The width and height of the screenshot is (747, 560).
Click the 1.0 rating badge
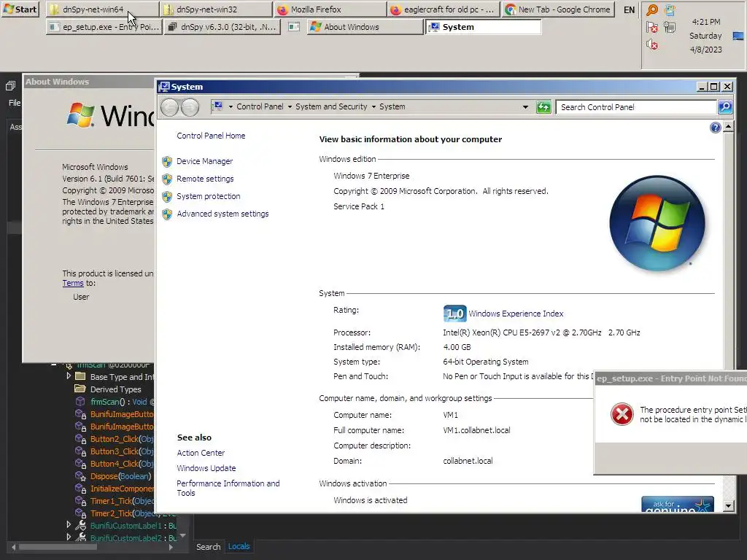tap(455, 314)
